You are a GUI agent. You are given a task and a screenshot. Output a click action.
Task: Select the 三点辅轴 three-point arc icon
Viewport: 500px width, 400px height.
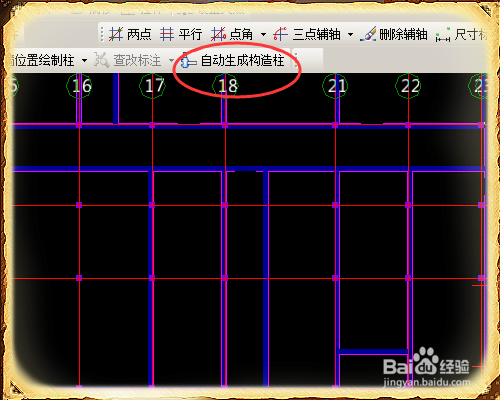click(280, 34)
